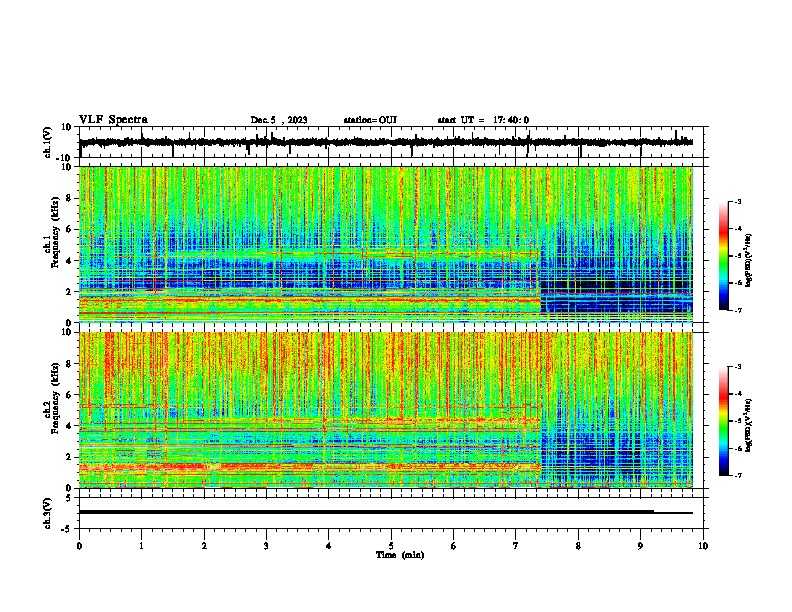The width and height of the screenshot is (792, 612).
Task: Click the time-axis tick label '0'
Action: tap(79, 546)
